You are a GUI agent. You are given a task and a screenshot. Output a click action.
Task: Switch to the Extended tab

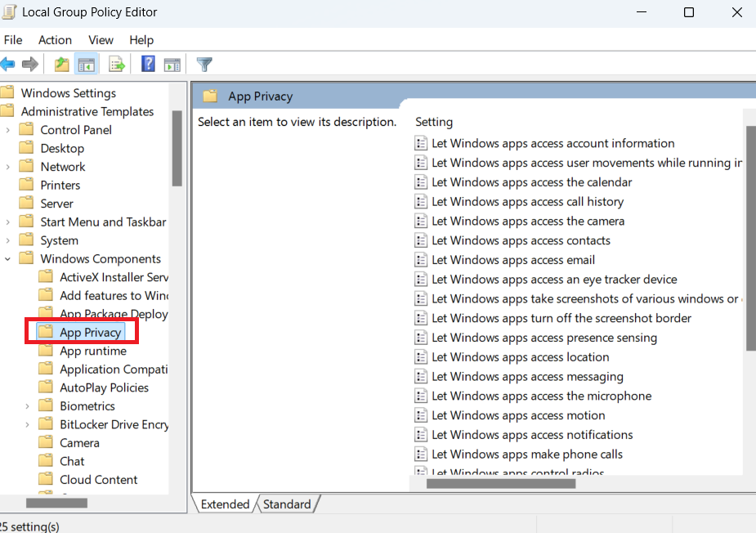coord(225,504)
